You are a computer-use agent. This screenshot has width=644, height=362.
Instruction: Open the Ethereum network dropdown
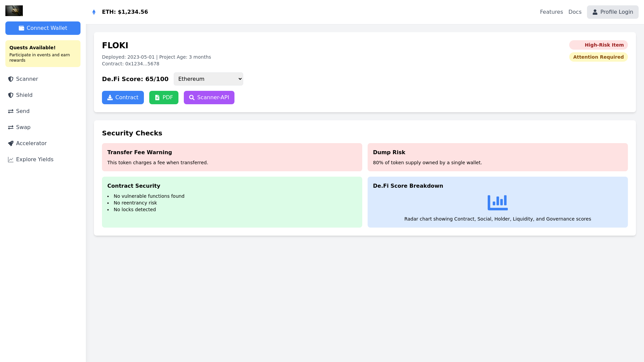208,79
